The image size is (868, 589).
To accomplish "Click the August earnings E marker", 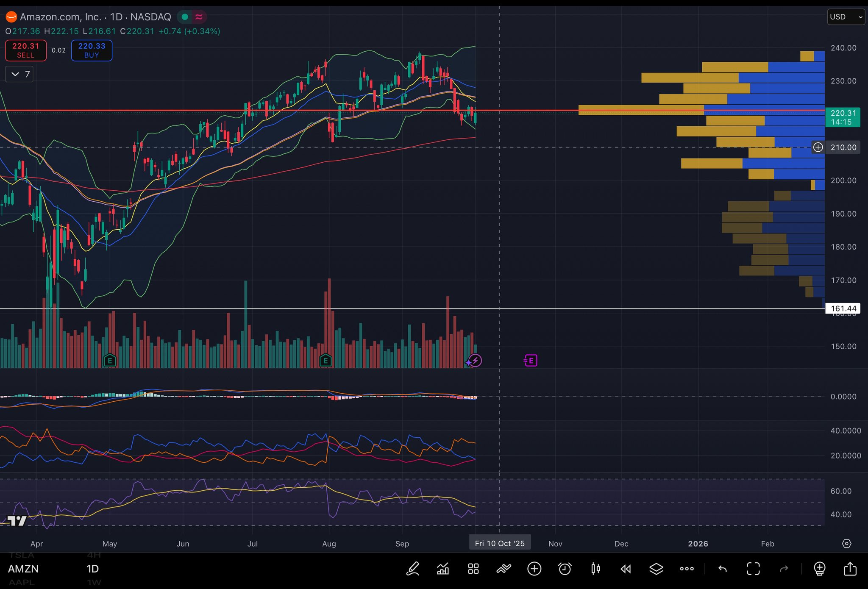I will click(325, 361).
